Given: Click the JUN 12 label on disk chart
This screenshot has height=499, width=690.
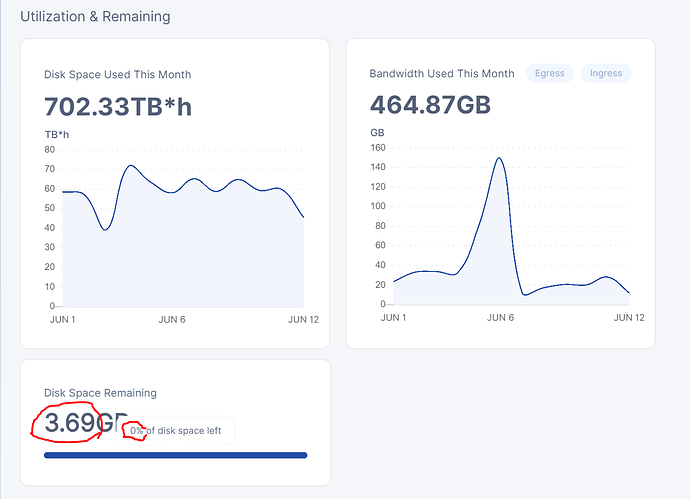Looking at the screenshot, I should pyautogui.click(x=304, y=319).
